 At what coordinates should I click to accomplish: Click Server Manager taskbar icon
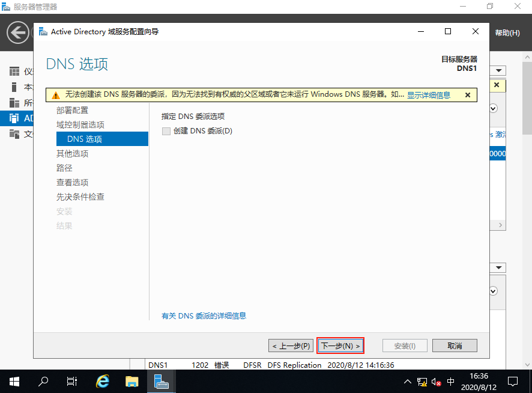[x=161, y=382]
